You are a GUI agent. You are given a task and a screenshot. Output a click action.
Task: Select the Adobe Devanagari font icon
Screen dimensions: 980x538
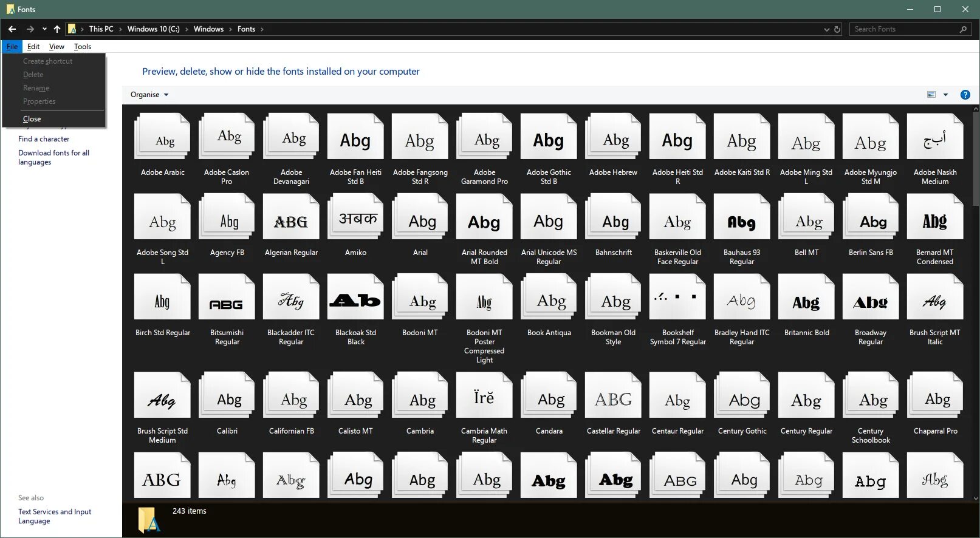coord(291,137)
